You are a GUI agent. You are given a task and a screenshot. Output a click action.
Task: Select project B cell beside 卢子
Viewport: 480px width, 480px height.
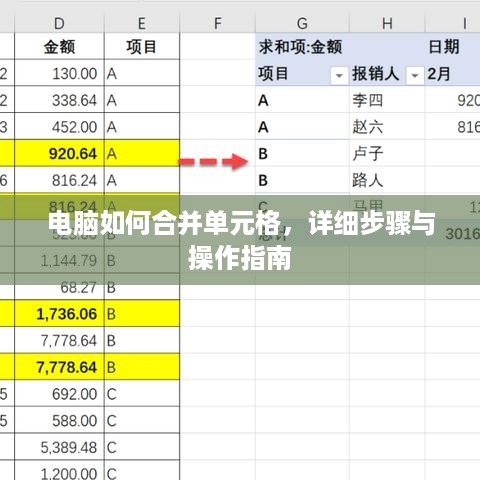pyautogui.click(x=302, y=153)
